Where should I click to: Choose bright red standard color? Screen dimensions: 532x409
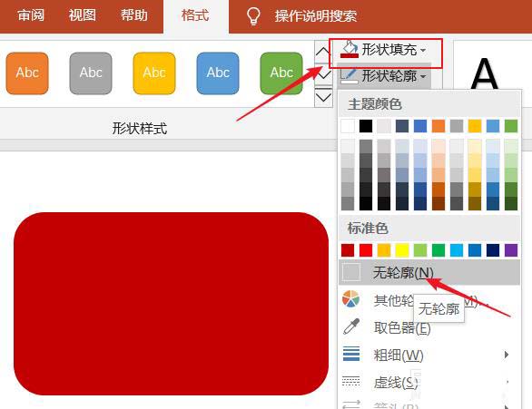[366, 250]
